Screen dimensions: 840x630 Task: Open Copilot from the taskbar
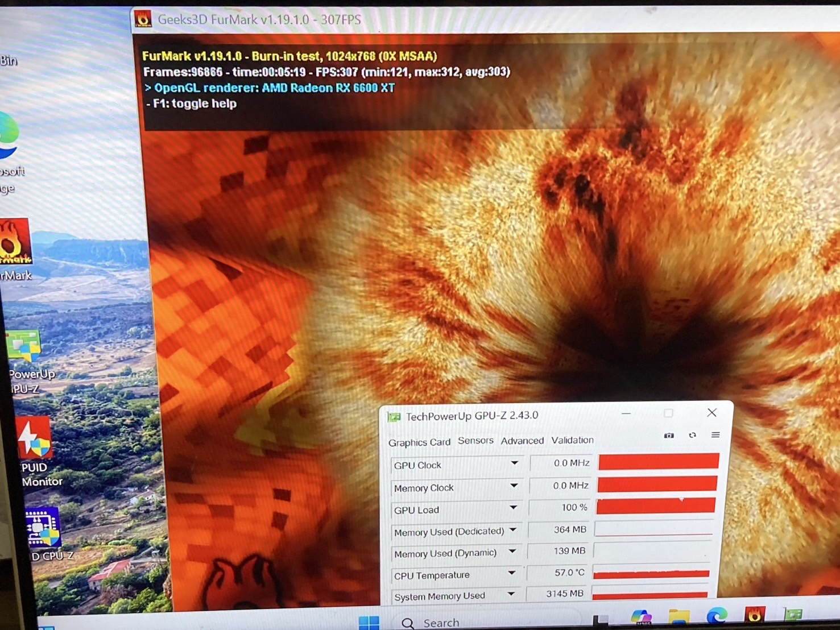click(641, 618)
